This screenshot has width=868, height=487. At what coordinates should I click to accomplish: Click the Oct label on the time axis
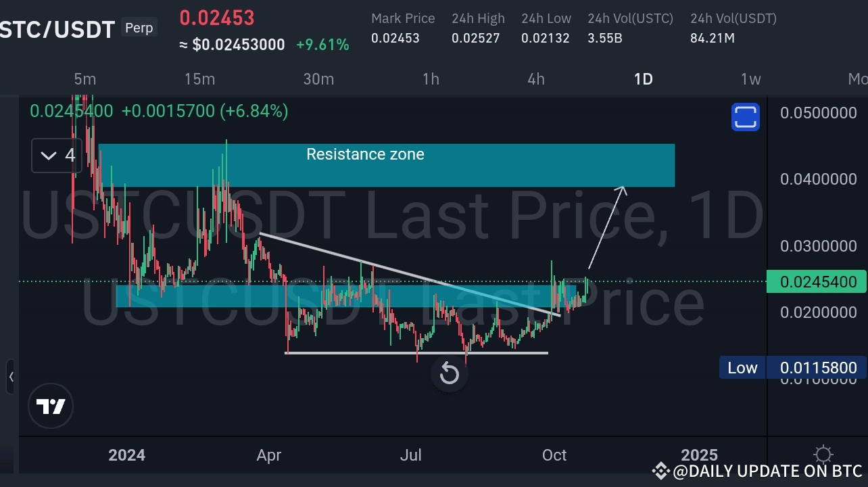point(554,455)
